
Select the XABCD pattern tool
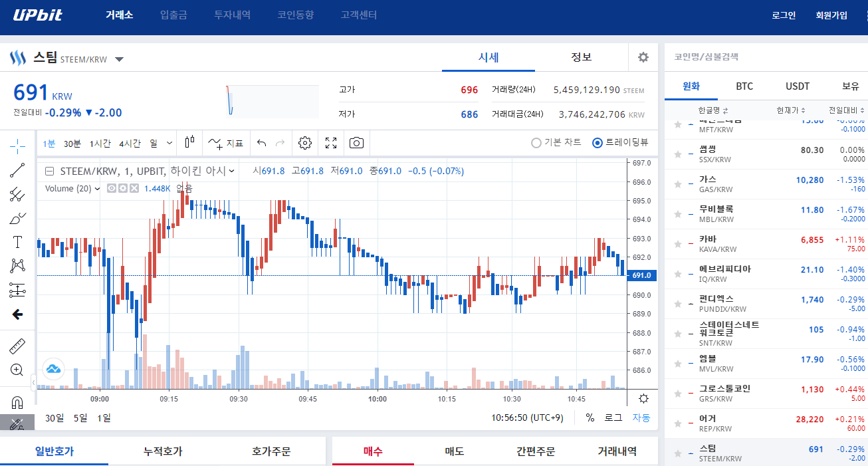point(18,266)
